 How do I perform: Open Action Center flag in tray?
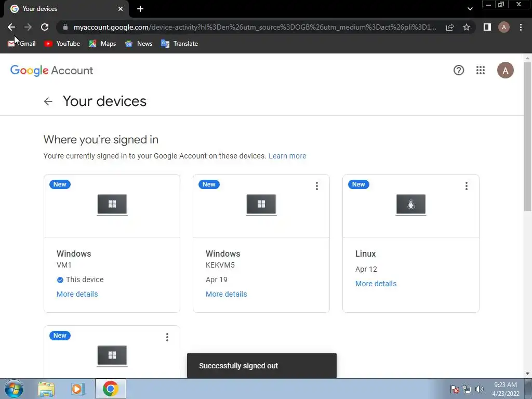454,389
